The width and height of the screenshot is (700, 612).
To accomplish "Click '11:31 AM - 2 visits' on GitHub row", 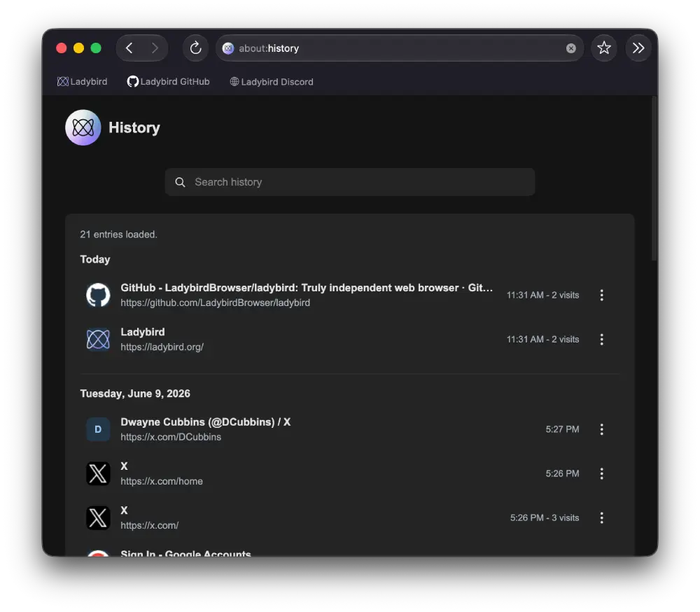I will point(543,295).
